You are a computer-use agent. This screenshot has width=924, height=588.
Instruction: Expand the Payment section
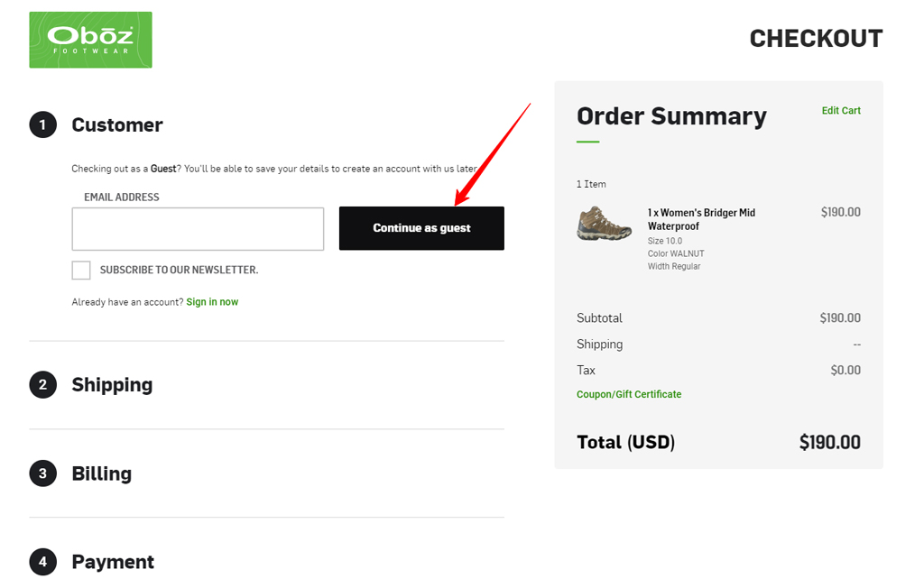point(113,561)
